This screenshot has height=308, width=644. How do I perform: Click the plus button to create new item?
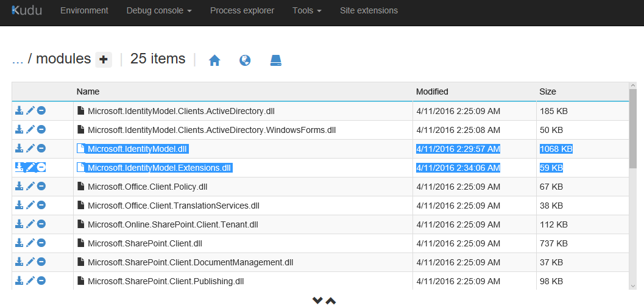(104, 59)
